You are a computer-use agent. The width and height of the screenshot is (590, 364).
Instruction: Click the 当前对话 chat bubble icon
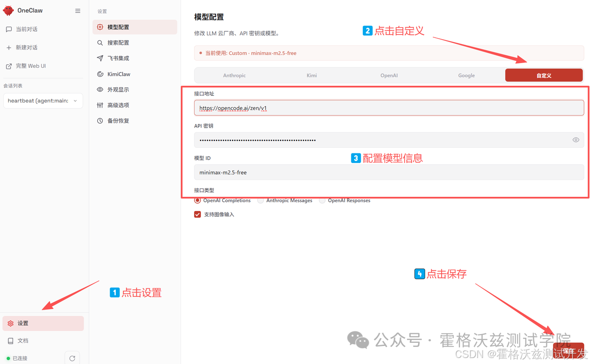(x=9, y=29)
